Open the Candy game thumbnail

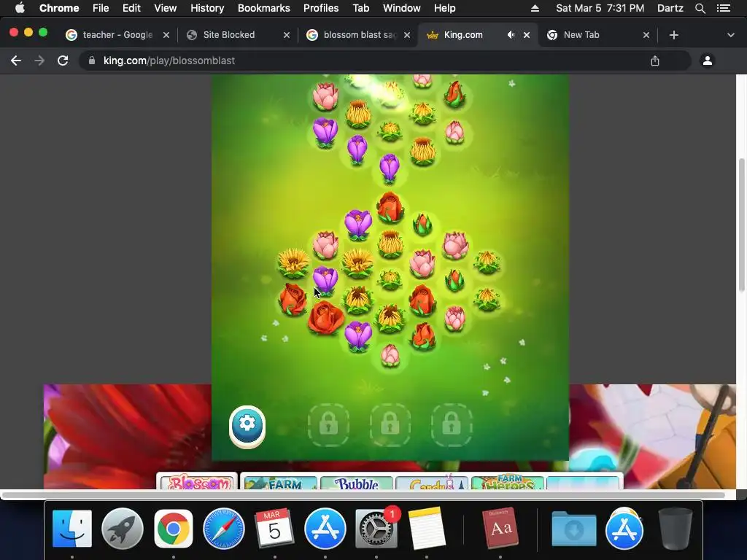[432, 482]
